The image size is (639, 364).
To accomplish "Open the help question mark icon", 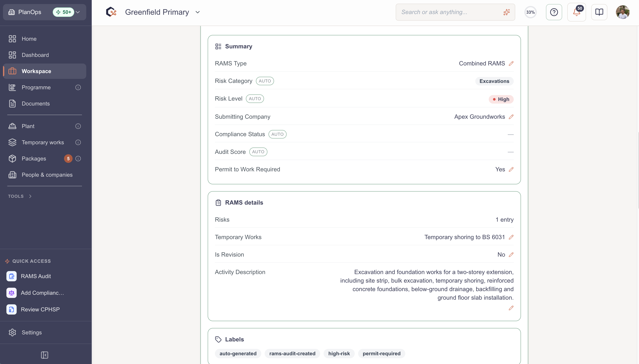I will pos(554,12).
